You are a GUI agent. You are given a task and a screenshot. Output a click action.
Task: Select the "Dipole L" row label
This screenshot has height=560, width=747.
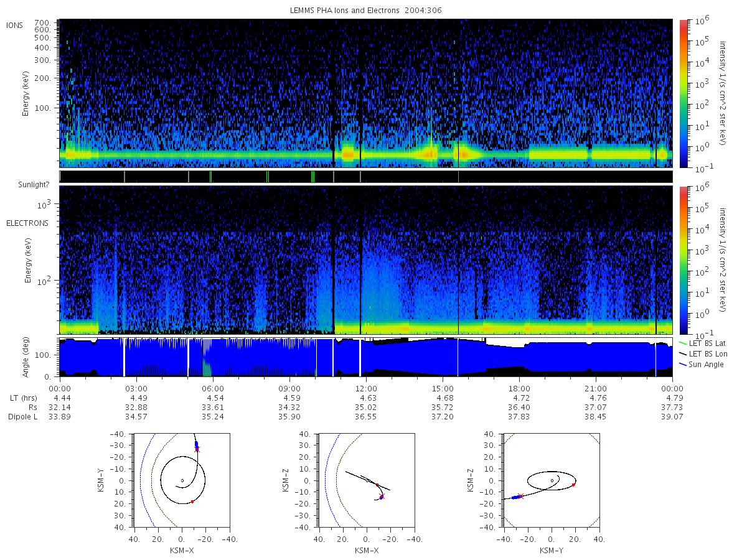pyautogui.click(x=22, y=416)
